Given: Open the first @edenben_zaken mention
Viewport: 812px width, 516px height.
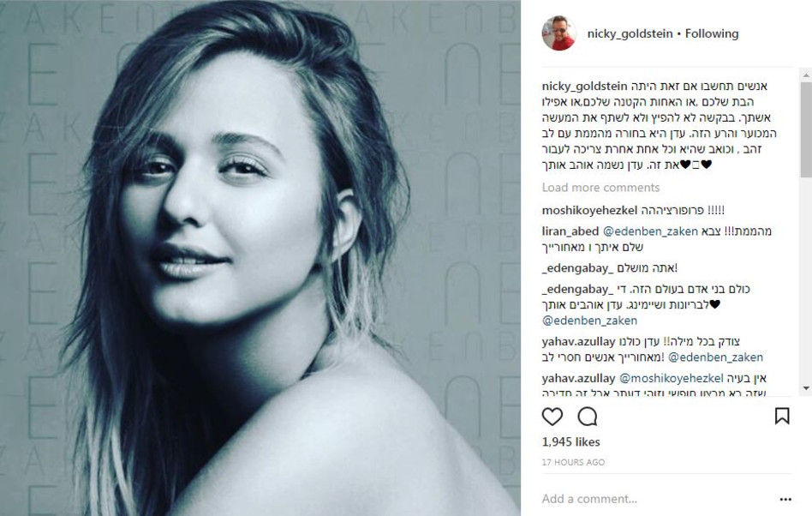Looking at the screenshot, I should point(652,231).
